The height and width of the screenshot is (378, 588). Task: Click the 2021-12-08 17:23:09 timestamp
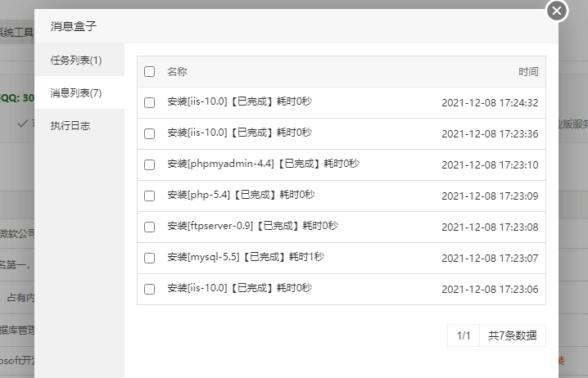(x=490, y=196)
